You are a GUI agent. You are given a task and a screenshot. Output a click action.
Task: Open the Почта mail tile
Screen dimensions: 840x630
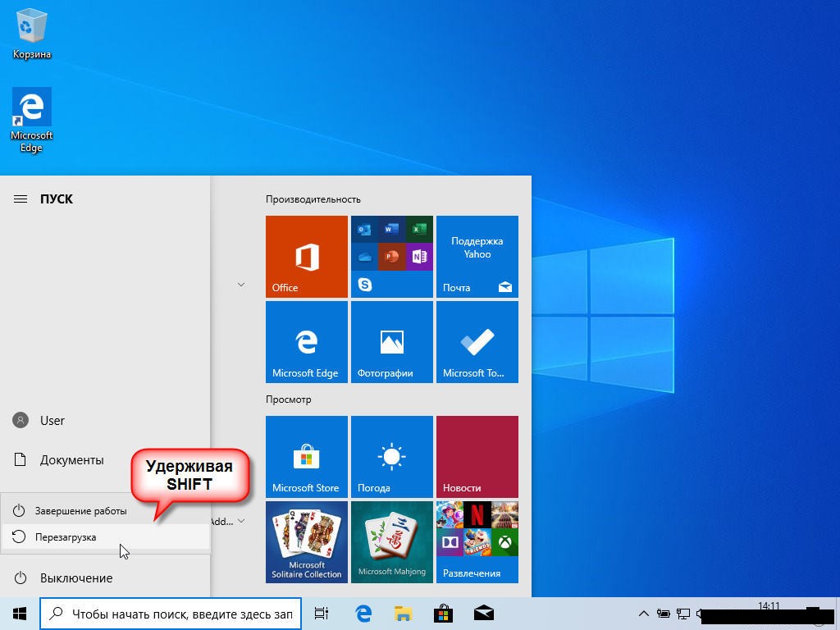[477, 257]
